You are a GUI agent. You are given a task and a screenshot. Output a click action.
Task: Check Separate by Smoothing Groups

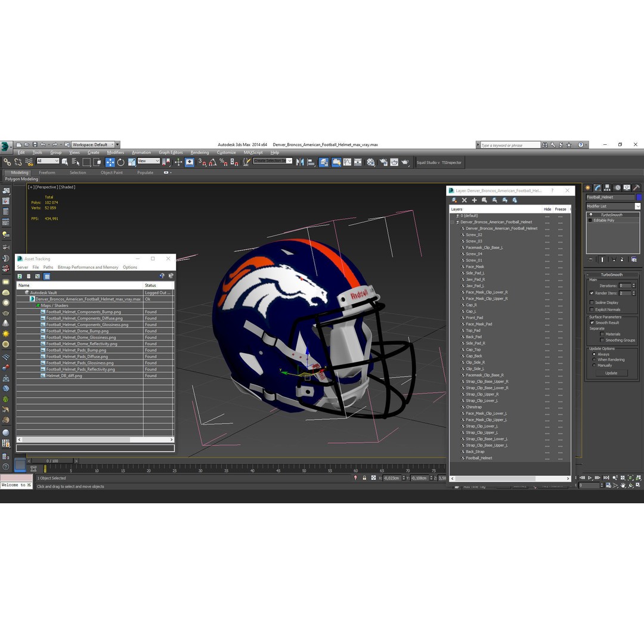(602, 340)
